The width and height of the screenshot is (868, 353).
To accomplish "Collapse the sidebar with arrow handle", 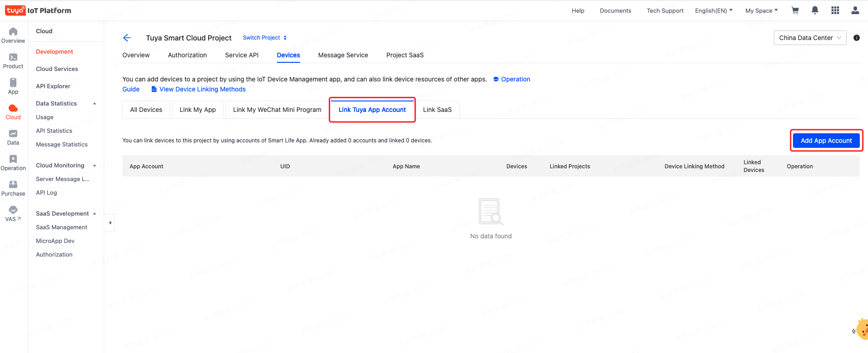I will pos(110,223).
